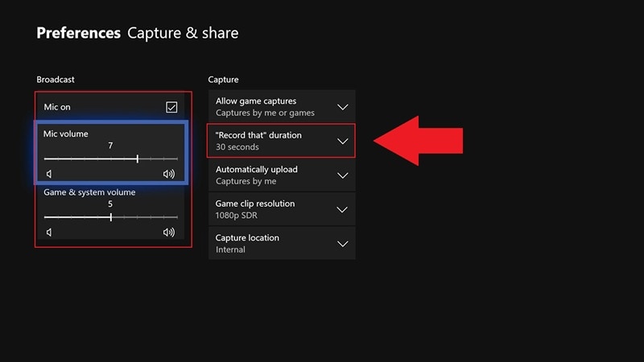Open the Capture location dropdown
644x362 pixels.
click(282, 244)
